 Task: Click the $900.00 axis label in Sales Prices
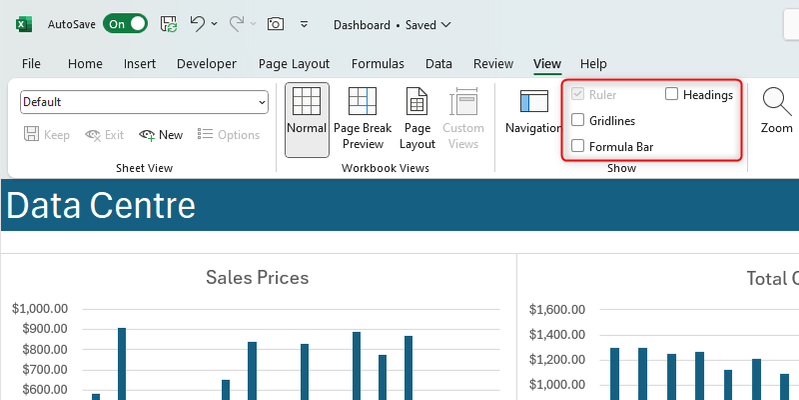(x=45, y=329)
